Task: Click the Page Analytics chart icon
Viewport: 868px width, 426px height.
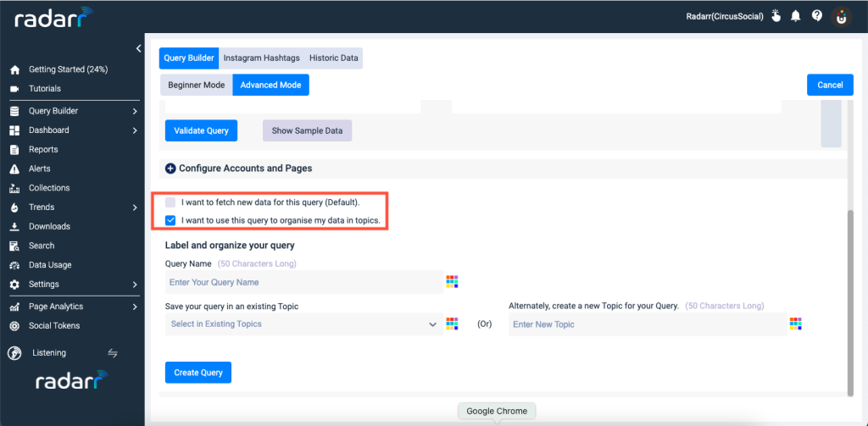Action: tap(15, 307)
